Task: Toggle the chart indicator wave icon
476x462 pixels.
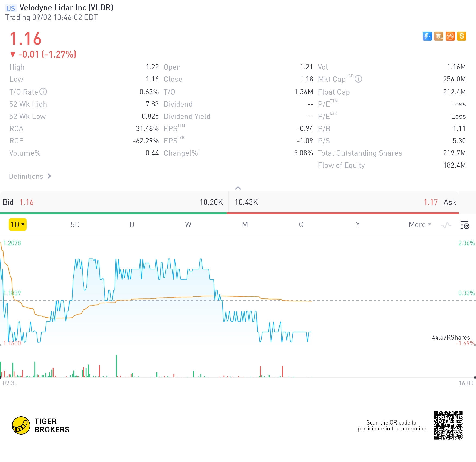Action: point(446,225)
